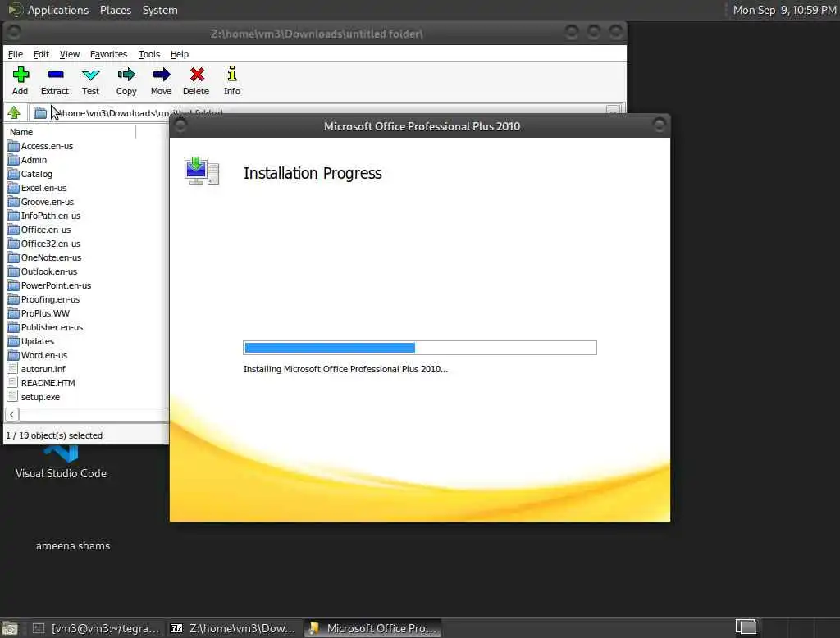Click the Office setup installer icon
The height and width of the screenshot is (638, 840).
pyautogui.click(x=202, y=171)
